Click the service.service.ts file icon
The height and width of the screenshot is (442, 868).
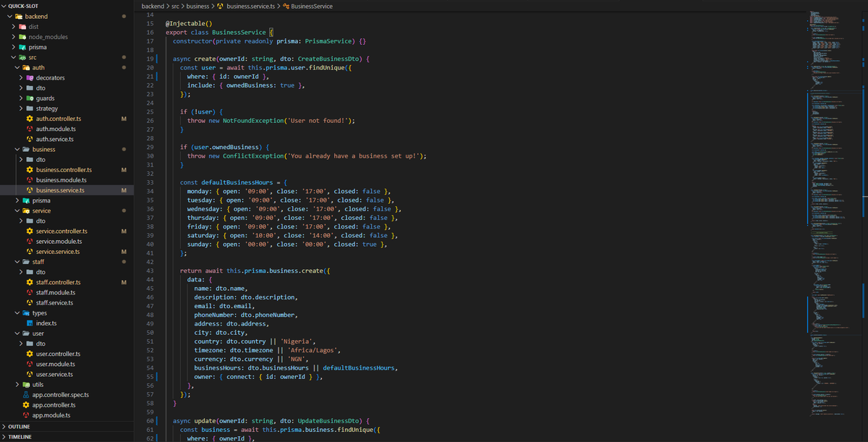30,252
